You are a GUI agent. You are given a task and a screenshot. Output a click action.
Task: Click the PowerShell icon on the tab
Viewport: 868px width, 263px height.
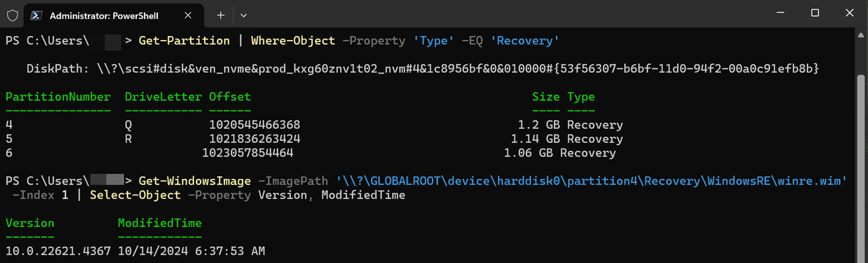[x=36, y=14]
